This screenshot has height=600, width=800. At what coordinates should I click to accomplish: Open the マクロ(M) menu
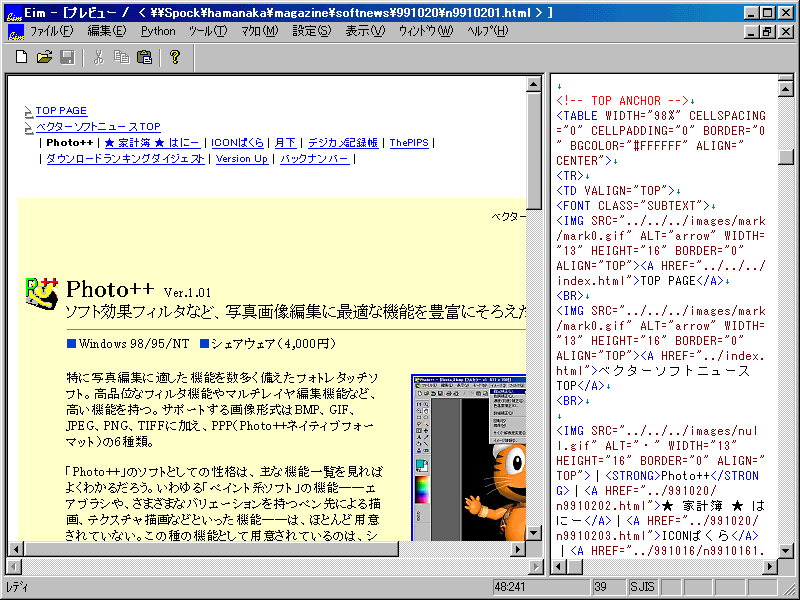260,31
